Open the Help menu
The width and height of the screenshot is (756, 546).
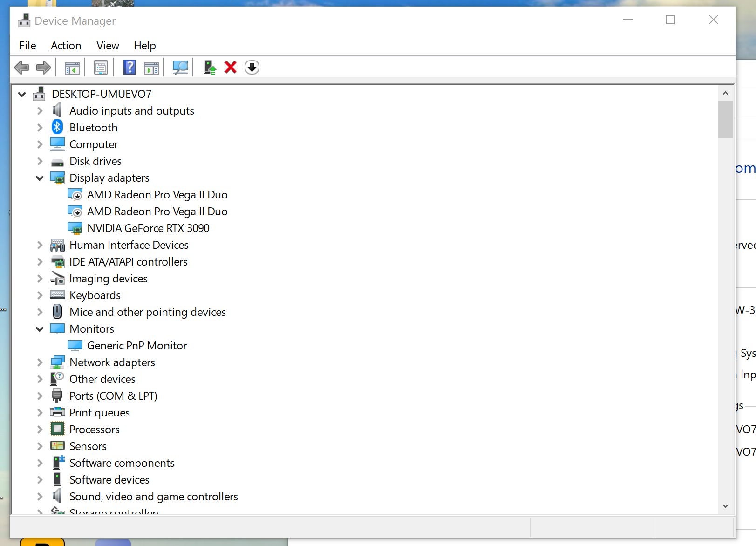[145, 46]
